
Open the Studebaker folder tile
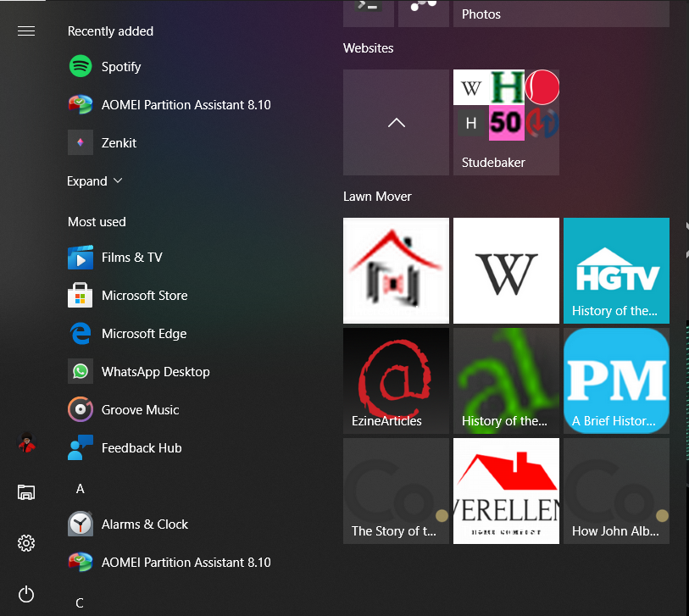click(506, 122)
